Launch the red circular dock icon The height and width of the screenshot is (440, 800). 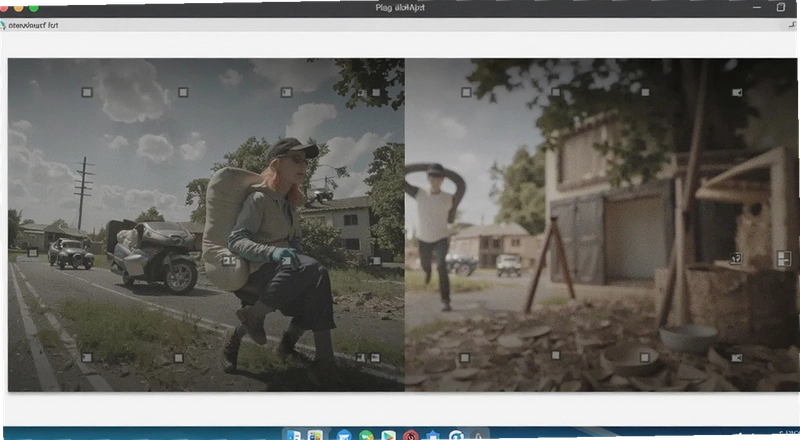click(x=411, y=436)
